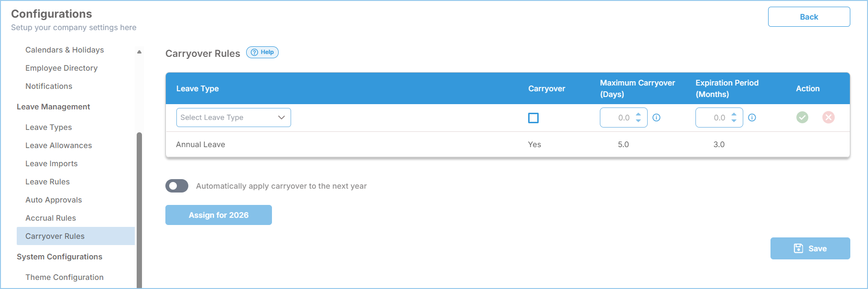The width and height of the screenshot is (868, 289).
Task: Go to Accrual Rules in sidebar
Action: (51, 218)
